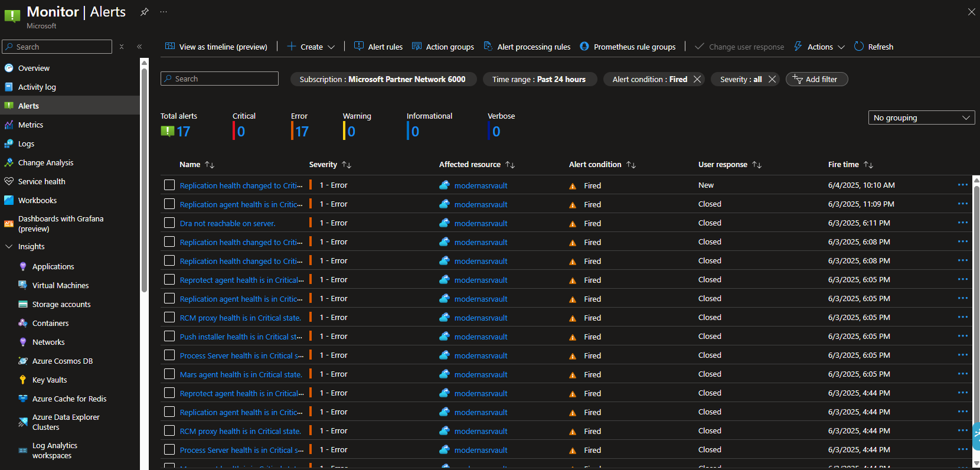The image size is (980, 470).
Task: Expand the Actions dropdown
Action: coord(819,47)
